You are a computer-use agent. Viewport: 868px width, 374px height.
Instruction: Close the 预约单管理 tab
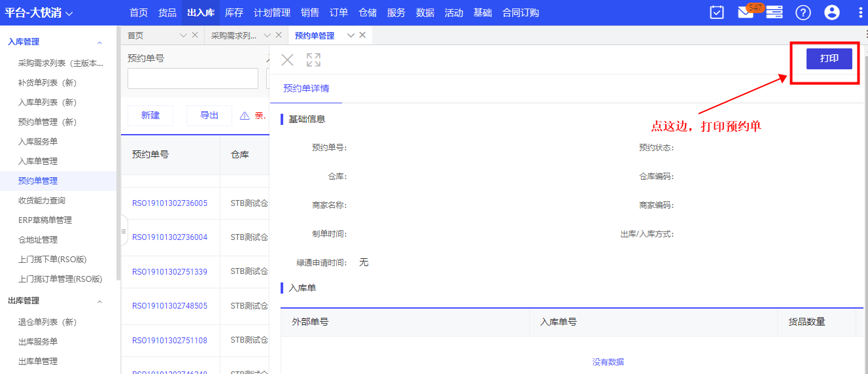coord(362,35)
